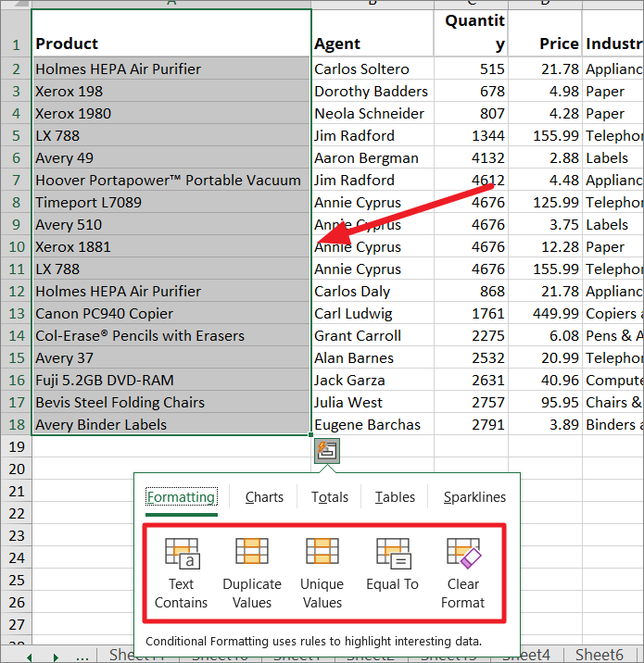
Task: Click cell 'Xerox 1881'
Action: click(171, 246)
